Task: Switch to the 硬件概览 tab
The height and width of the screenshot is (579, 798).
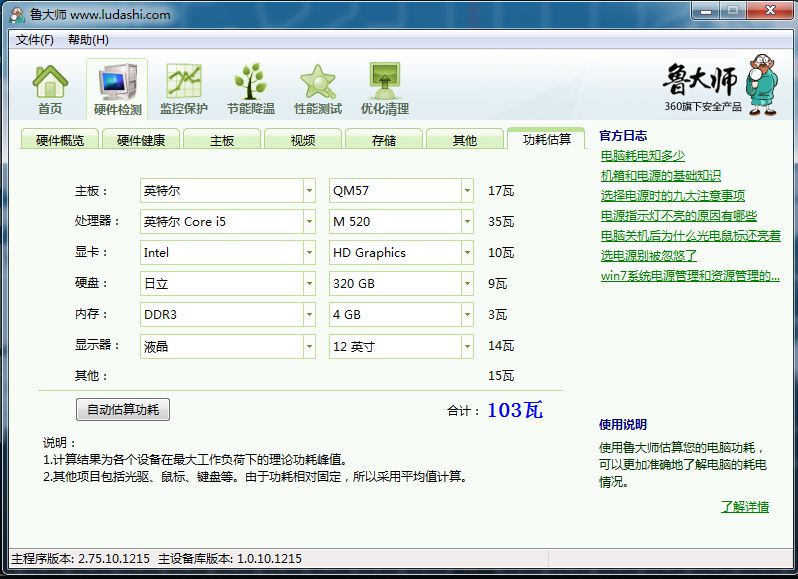Action: coord(60,140)
